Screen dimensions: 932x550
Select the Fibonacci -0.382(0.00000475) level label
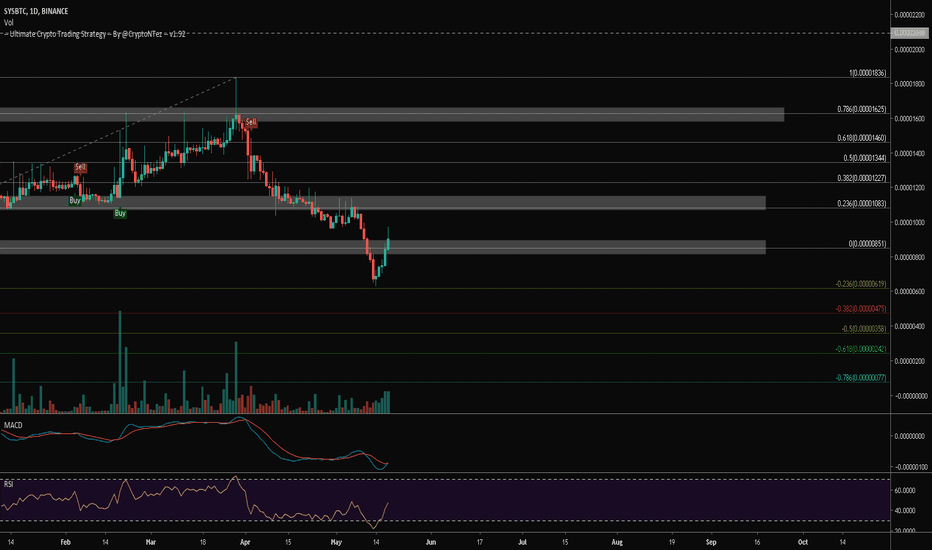(861, 309)
